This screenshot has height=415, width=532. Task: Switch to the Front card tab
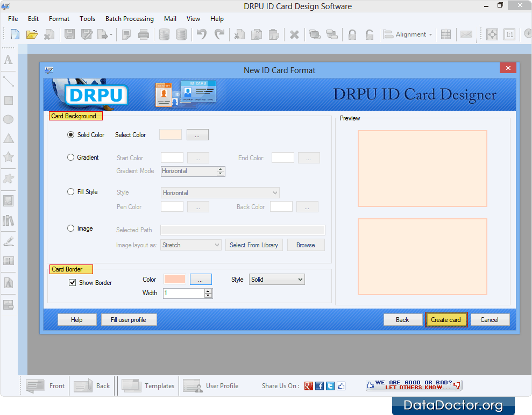tap(46, 386)
